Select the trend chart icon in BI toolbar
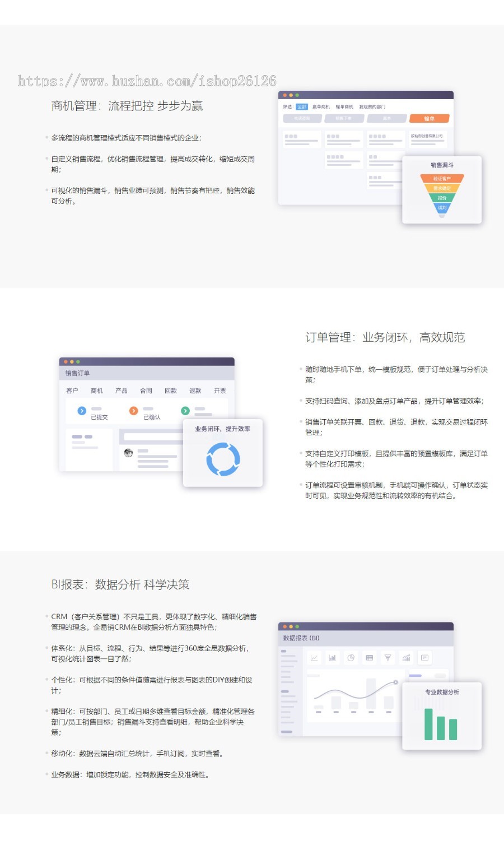504x841 pixels. [x=406, y=658]
